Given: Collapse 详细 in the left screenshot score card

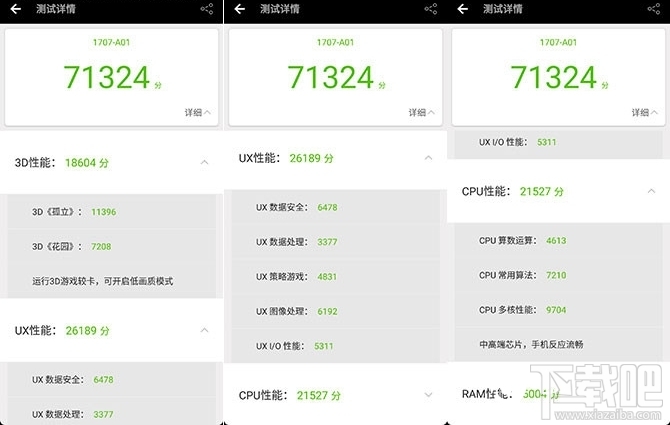Looking at the screenshot, I should pyautogui.click(x=198, y=112).
